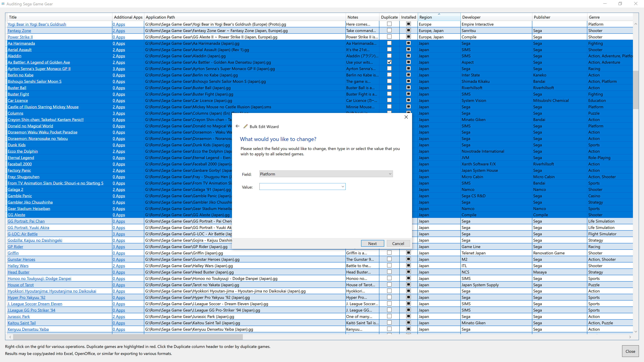Select the Renovation Game publisher cell
Viewport: 644px width, 362px height.
click(x=559, y=253)
